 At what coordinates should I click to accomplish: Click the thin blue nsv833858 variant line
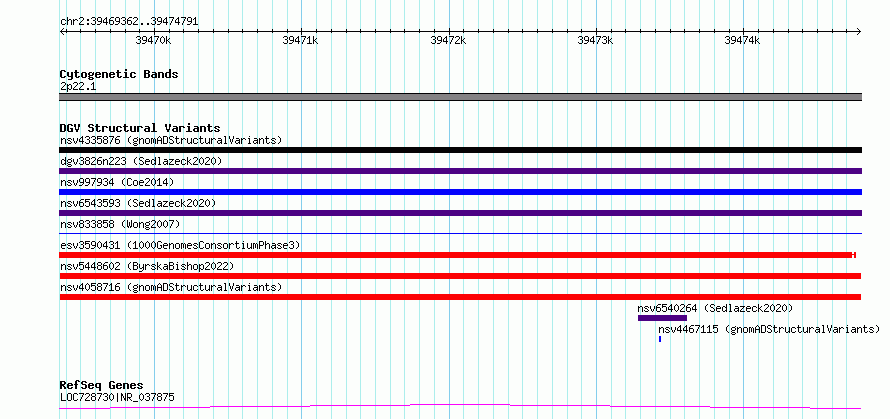pyautogui.click(x=460, y=233)
